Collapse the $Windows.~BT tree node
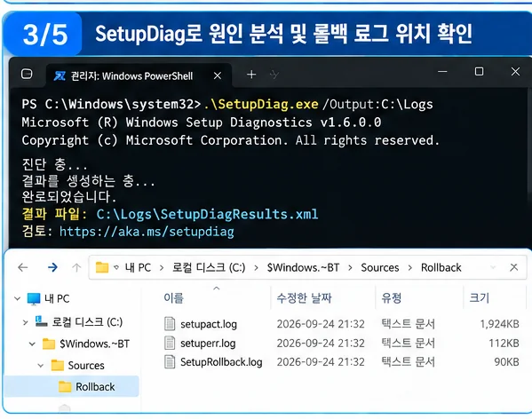 tap(32, 344)
